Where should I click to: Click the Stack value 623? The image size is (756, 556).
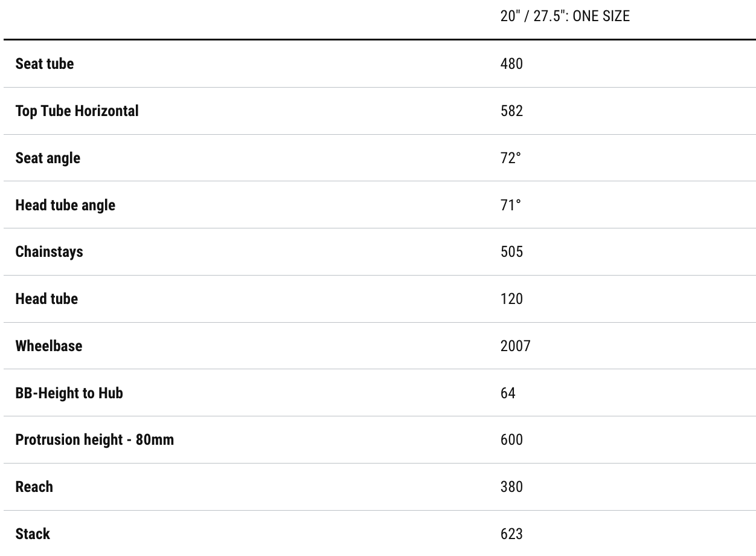pos(511,534)
